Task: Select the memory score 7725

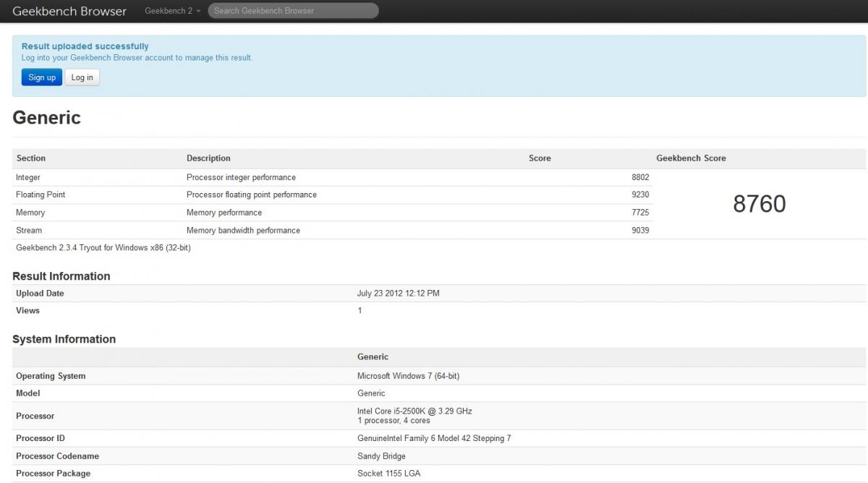Action: pos(640,213)
